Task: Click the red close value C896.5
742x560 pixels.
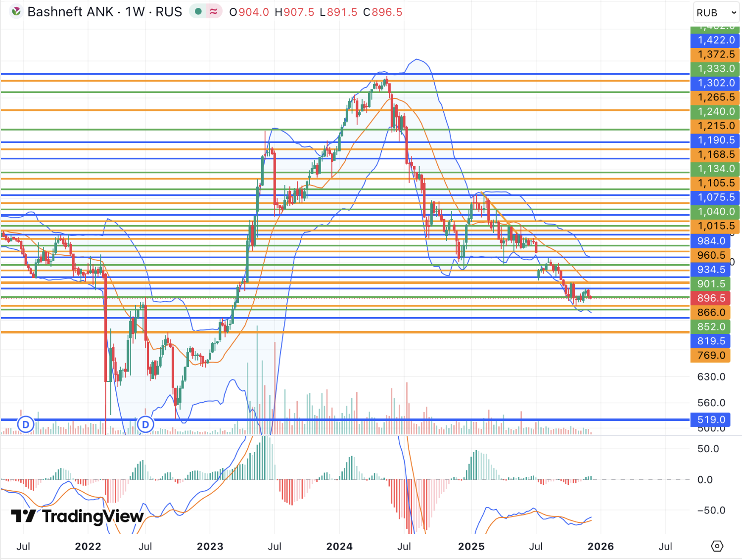Action: point(382,12)
